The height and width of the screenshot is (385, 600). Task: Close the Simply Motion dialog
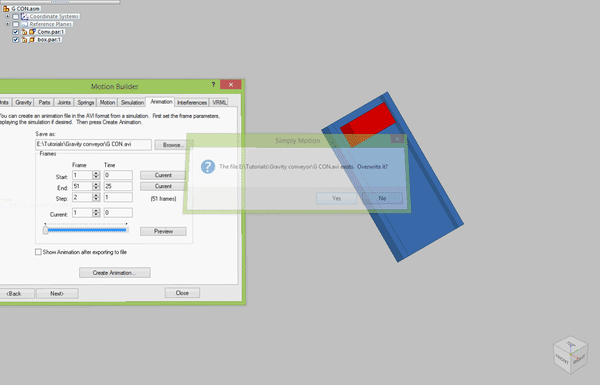(397, 139)
